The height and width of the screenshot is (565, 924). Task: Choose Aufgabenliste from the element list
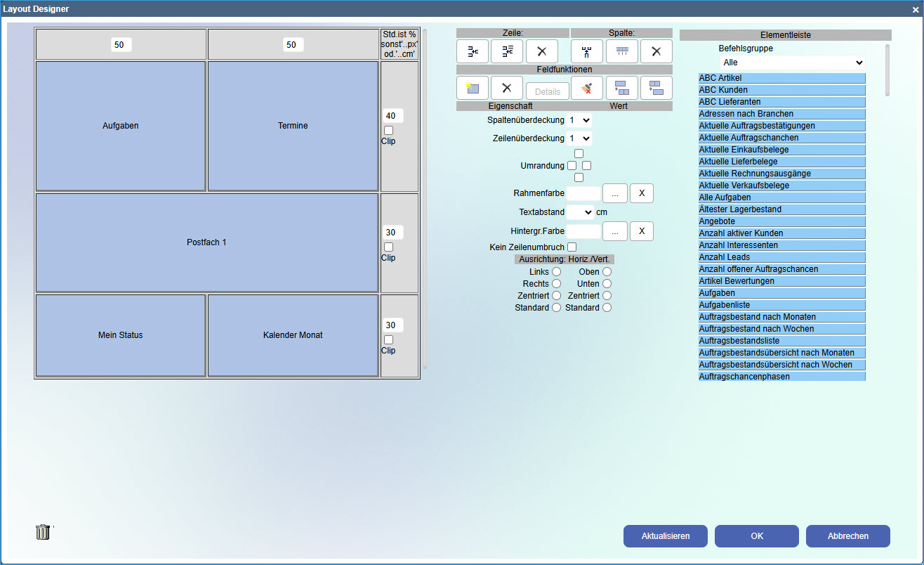click(x=782, y=305)
